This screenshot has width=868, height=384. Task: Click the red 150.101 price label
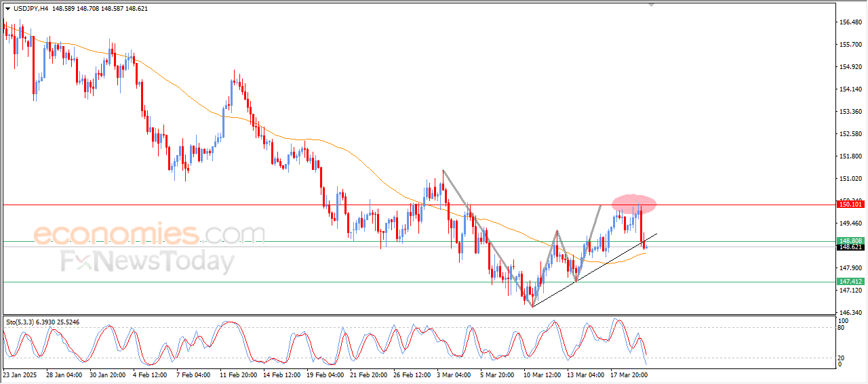[x=850, y=204]
